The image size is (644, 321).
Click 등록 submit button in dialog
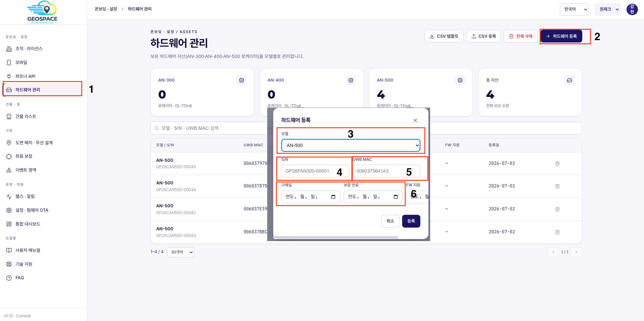tap(411, 221)
